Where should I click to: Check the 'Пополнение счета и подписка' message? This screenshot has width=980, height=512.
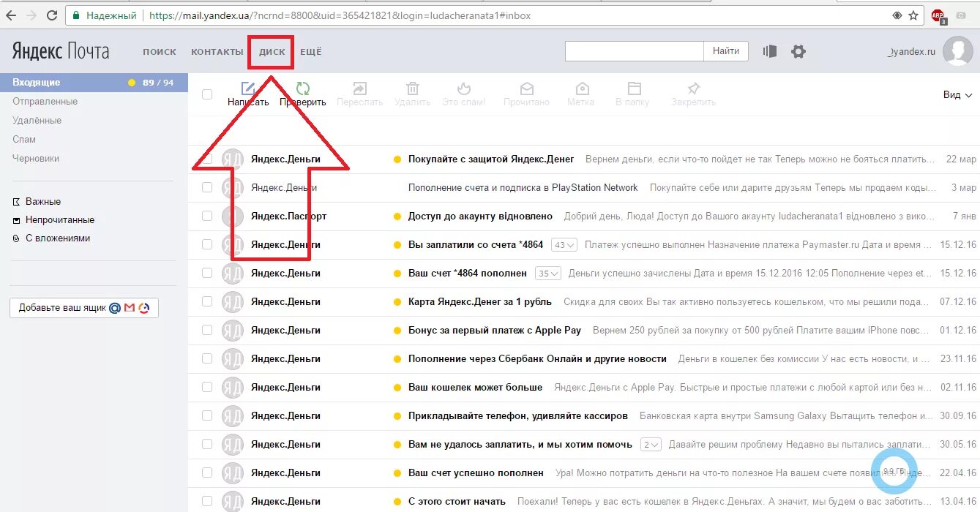[x=207, y=187]
